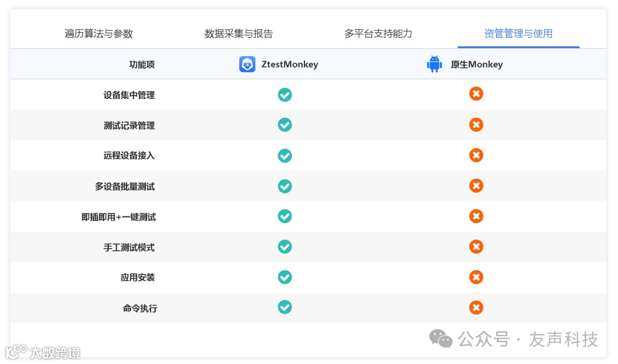Viewport: 618px width, 364px height.
Task: Switch to the 遍历算法与参数 tab
Action: click(98, 34)
